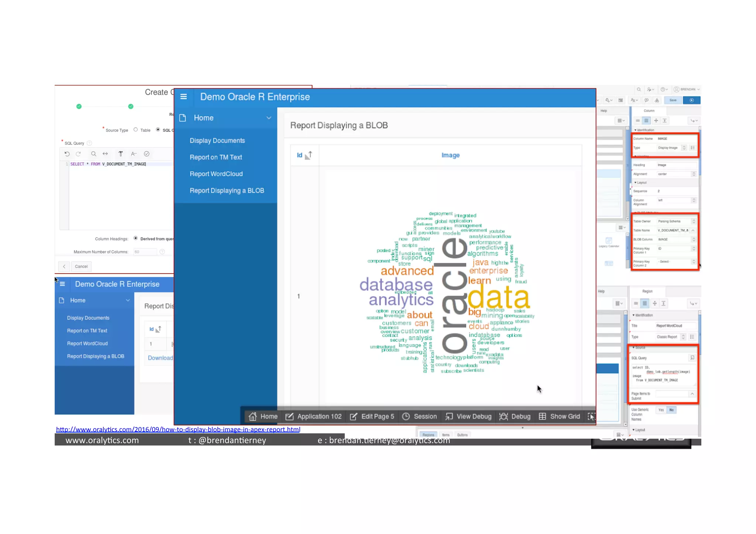The height and width of the screenshot is (534, 756).
Task: Click the checkmark validate icon in the SQL editor
Action: pyautogui.click(x=147, y=154)
